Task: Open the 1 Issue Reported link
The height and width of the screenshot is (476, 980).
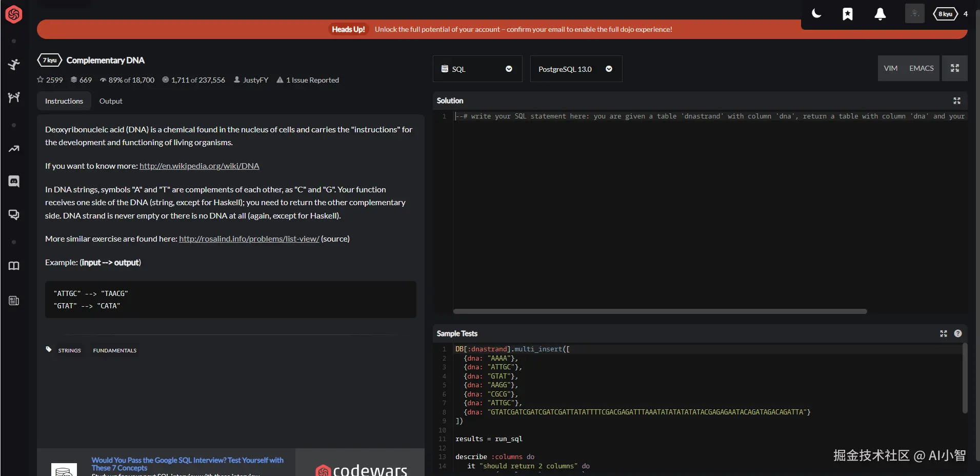Action: click(308, 80)
